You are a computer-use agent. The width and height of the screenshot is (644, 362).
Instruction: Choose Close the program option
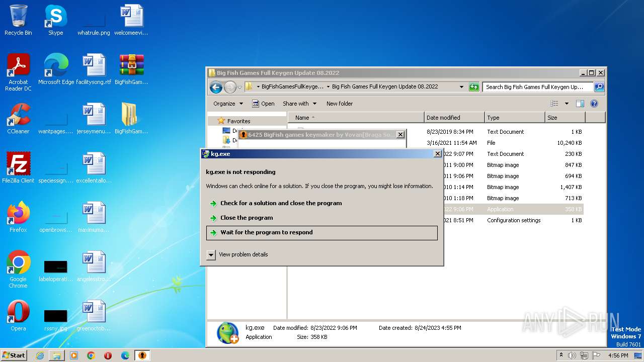322,218
